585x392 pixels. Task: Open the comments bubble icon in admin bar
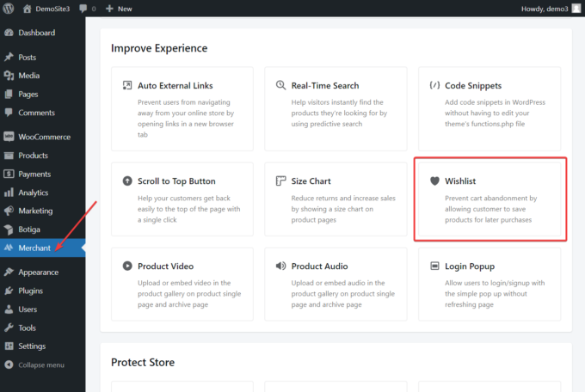coord(83,9)
